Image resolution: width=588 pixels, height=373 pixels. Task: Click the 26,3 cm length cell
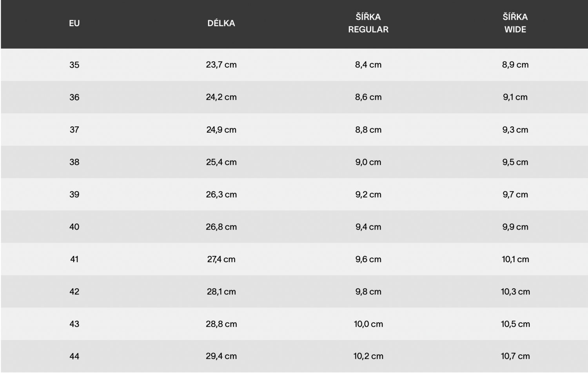[221, 194]
